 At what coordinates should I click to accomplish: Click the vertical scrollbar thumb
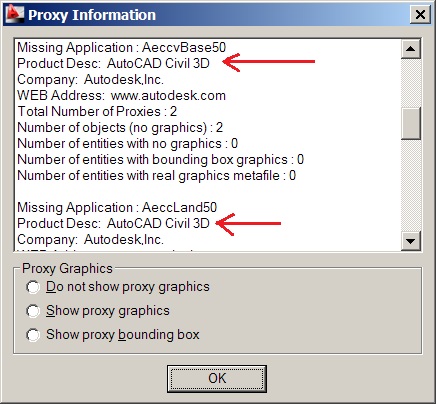(x=410, y=123)
